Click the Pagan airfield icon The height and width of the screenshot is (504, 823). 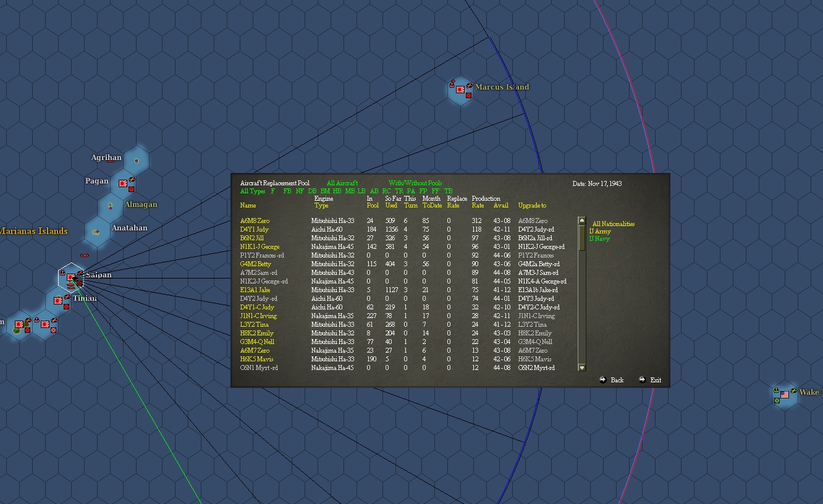point(131,180)
